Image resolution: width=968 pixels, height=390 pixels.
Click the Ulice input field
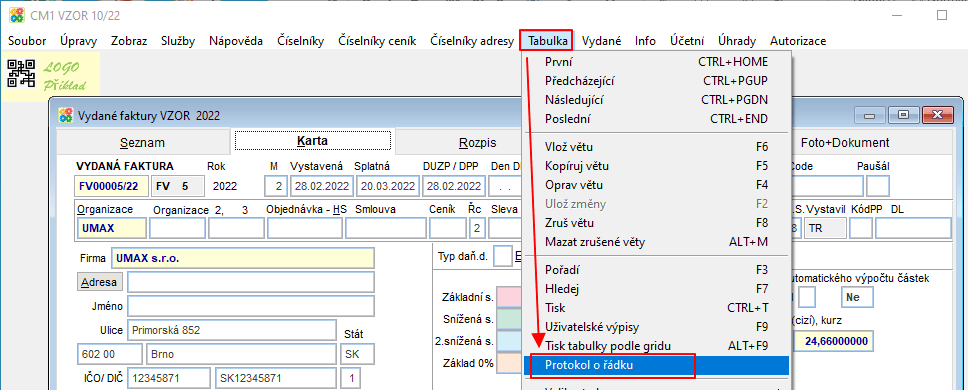pyautogui.click(x=232, y=330)
